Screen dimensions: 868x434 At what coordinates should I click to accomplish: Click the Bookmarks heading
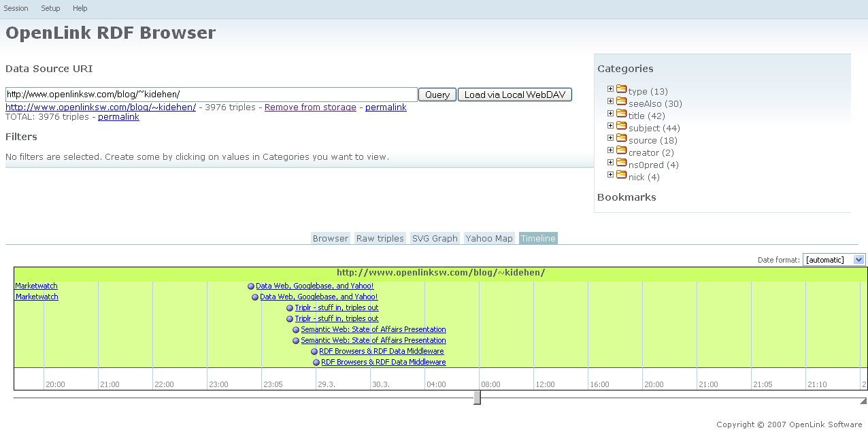point(627,197)
